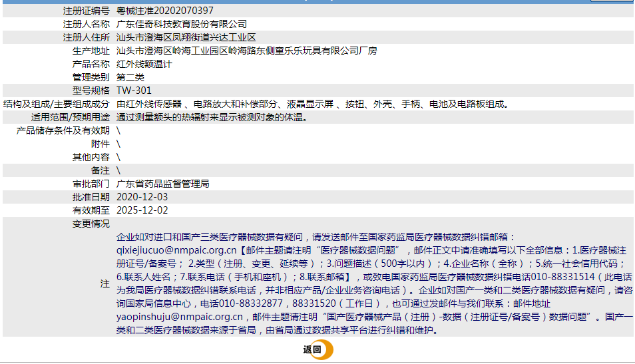Select approval date 2020-12-03
Image resolution: width=635 pixels, height=364 pixels.
point(142,197)
